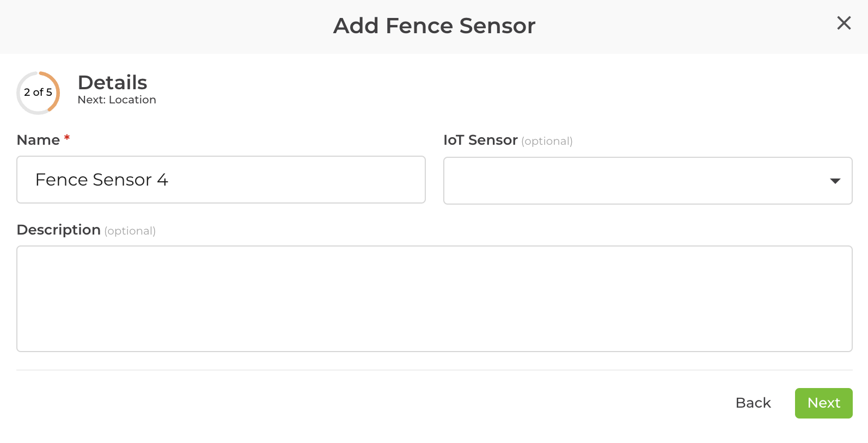Click the Name field label

38,139
